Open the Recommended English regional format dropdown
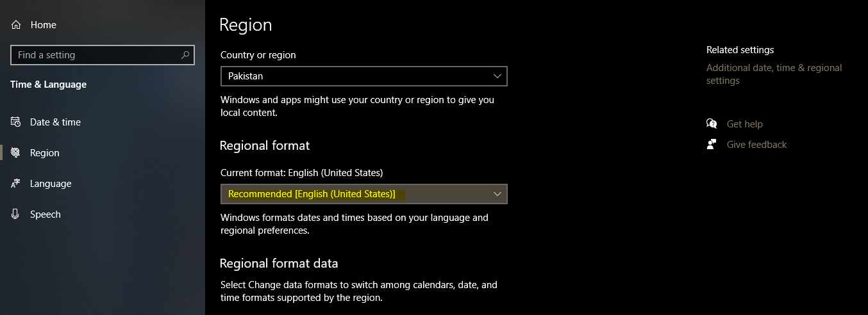This screenshot has height=315, width=868. click(363, 194)
